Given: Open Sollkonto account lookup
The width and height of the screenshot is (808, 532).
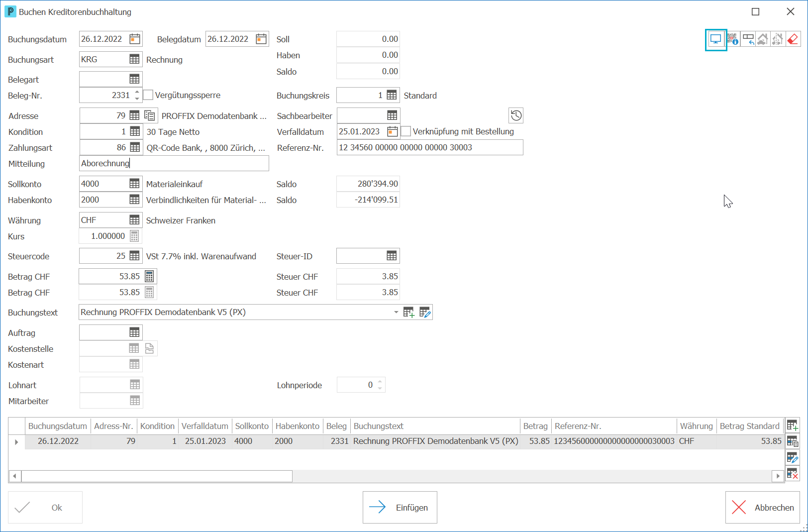Looking at the screenshot, I should point(134,184).
